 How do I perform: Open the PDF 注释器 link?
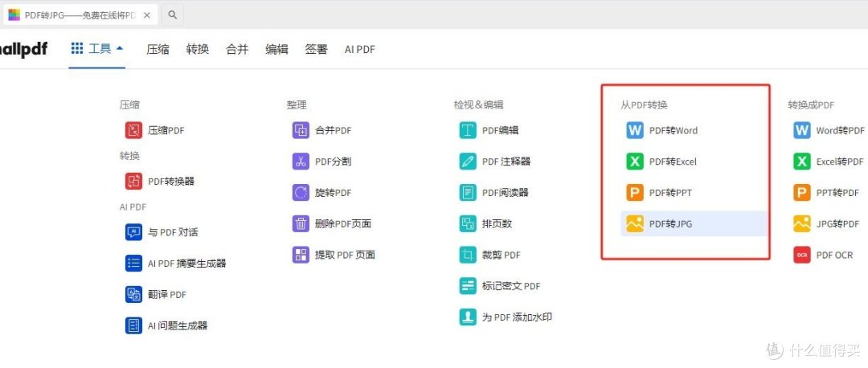506,162
